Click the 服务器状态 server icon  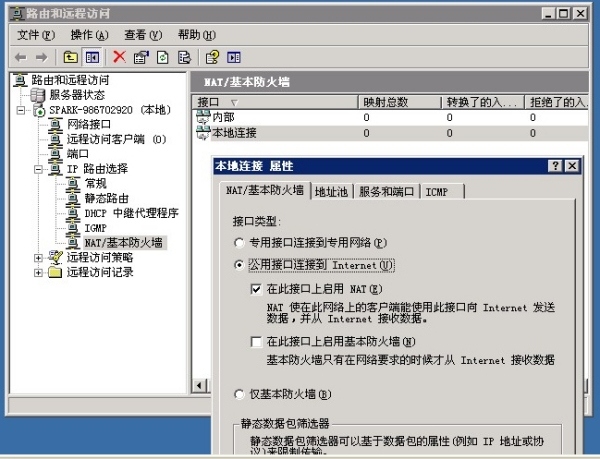pyautogui.click(x=38, y=95)
